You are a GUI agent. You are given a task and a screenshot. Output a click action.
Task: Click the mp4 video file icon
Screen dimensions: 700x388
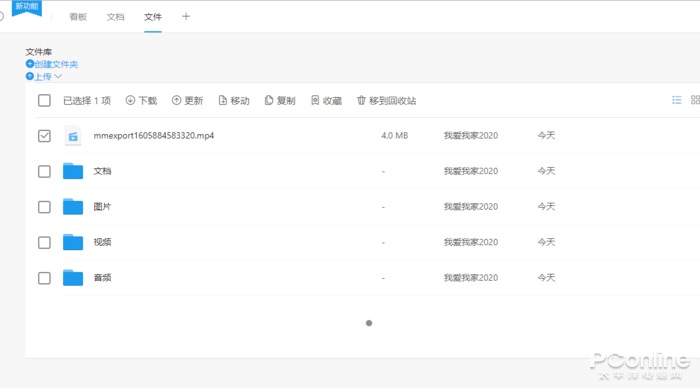point(73,136)
